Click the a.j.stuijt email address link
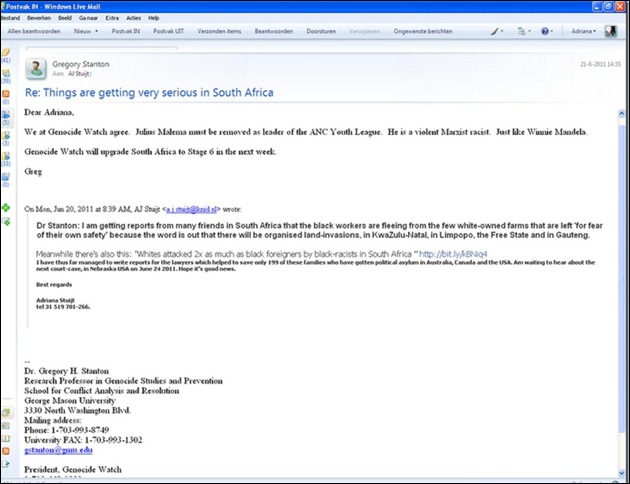The image size is (630, 484). click(x=191, y=209)
